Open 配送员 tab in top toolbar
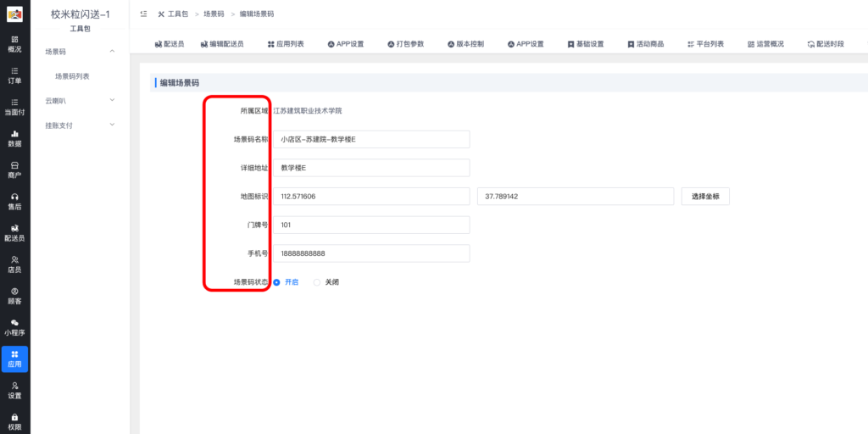This screenshot has height=434, width=868. pos(170,44)
